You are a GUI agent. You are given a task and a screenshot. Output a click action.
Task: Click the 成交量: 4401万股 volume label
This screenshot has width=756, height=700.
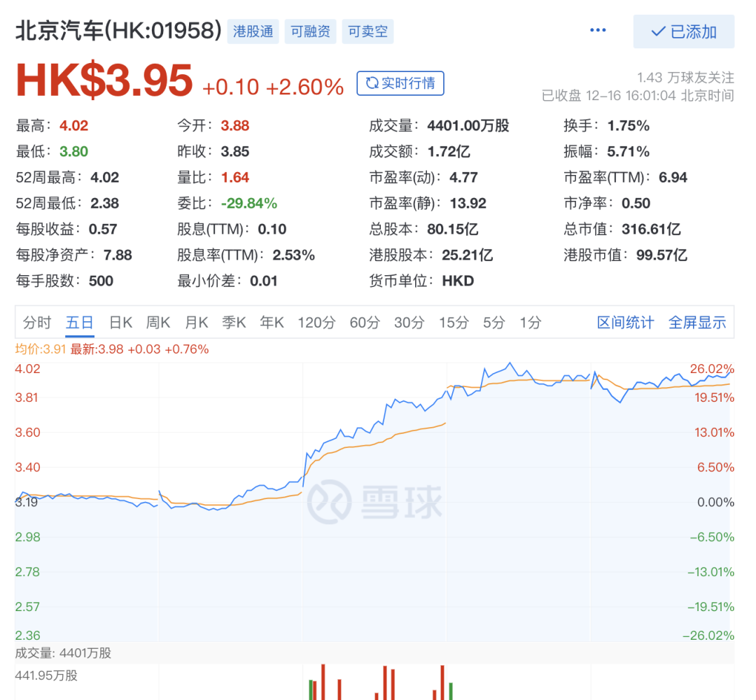click(x=63, y=653)
